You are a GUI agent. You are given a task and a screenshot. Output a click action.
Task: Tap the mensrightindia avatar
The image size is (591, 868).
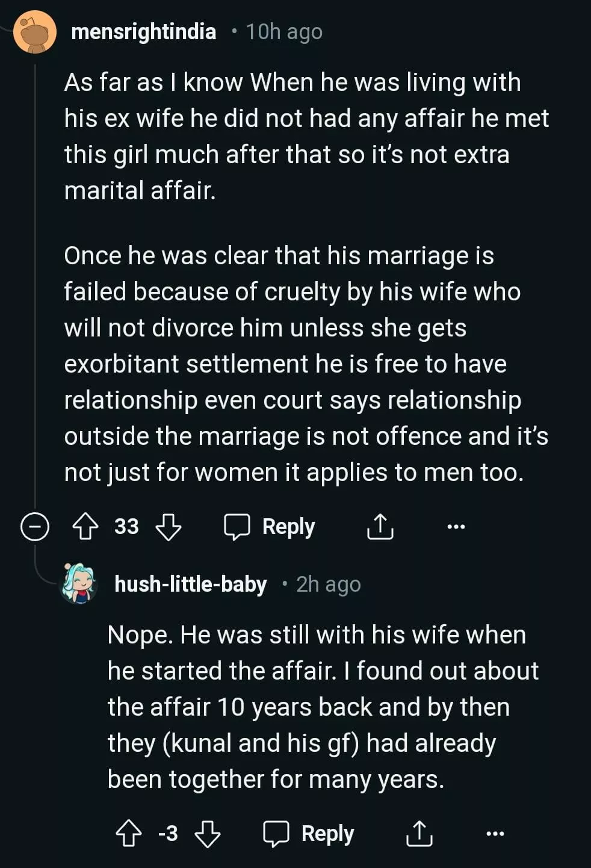pos(36,32)
